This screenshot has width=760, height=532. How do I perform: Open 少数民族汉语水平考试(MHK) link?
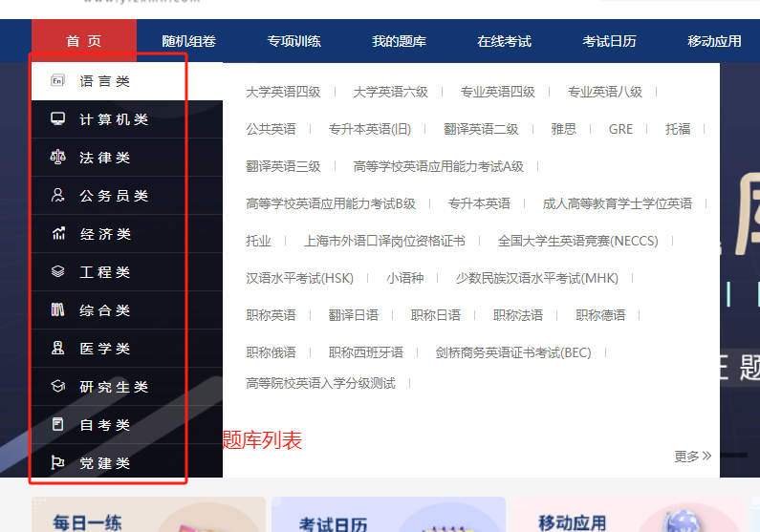(x=537, y=278)
